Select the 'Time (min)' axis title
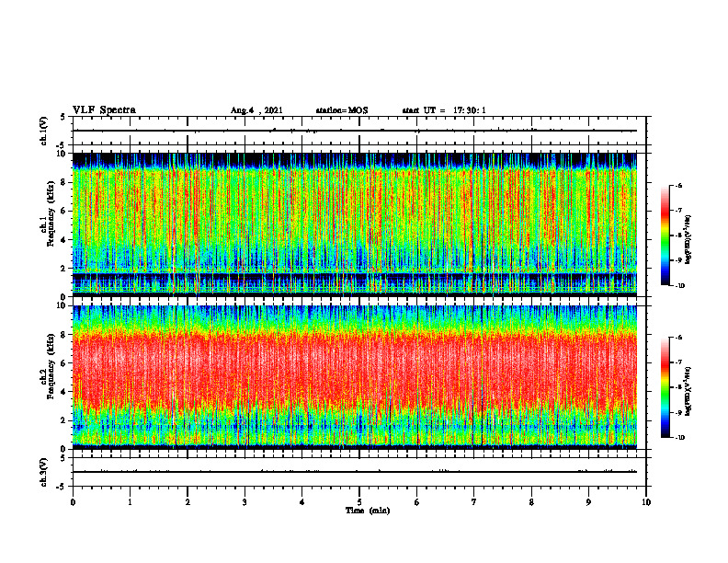 click(368, 511)
